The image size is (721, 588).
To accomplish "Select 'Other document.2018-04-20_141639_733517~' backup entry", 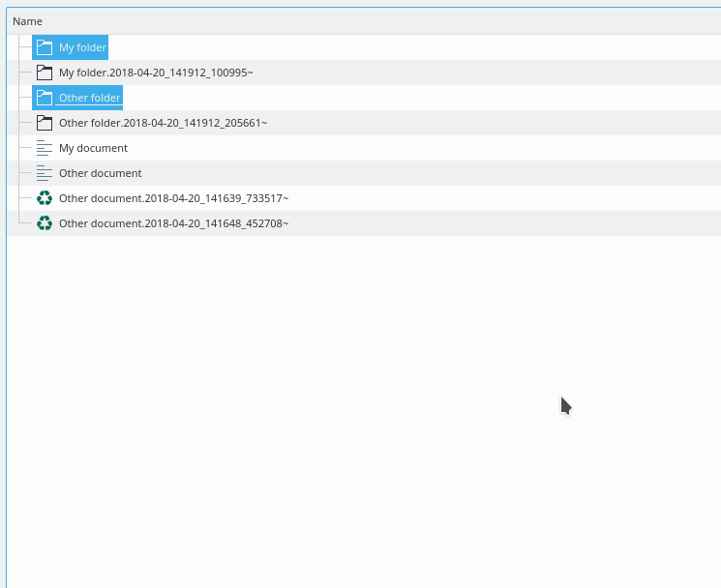I will pos(174,198).
